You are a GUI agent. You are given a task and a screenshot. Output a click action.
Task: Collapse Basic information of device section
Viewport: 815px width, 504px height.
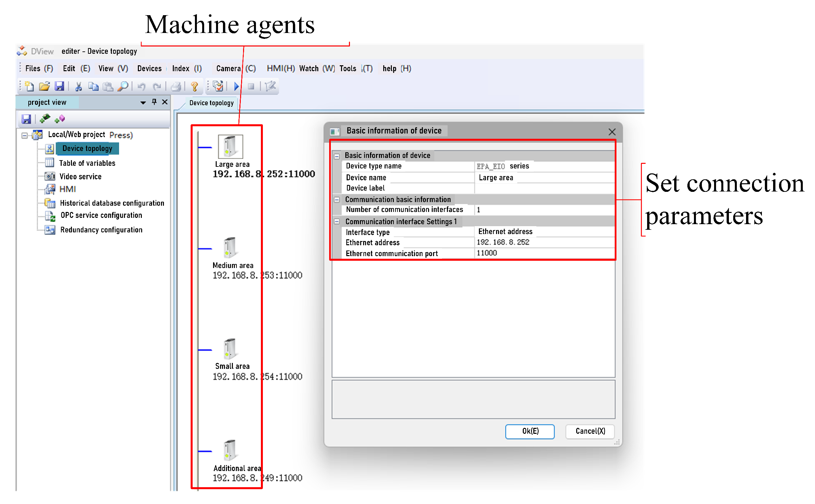tap(337, 156)
